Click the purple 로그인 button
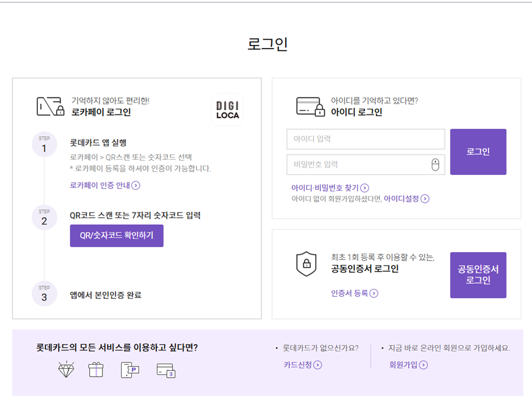 pyautogui.click(x=478, y=152)
